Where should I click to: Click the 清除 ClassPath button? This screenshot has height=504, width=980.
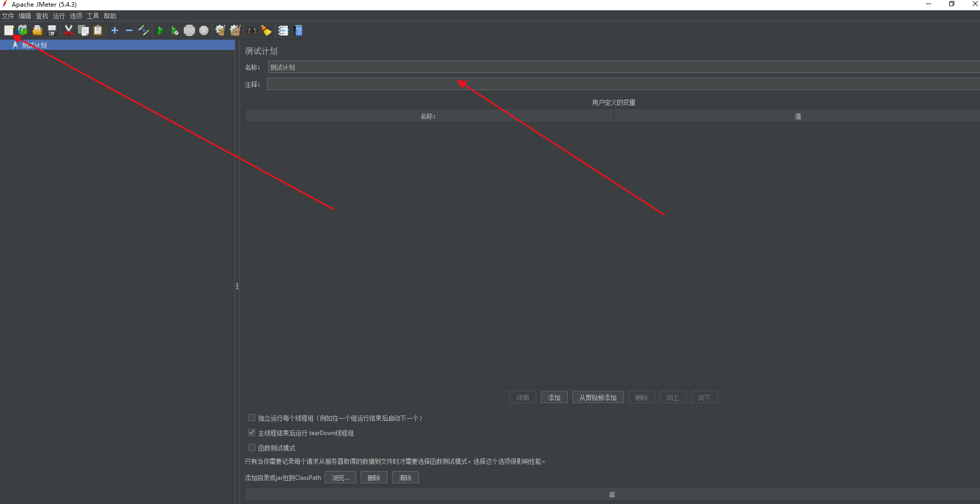pyautogui.click(x=406, y=478)
